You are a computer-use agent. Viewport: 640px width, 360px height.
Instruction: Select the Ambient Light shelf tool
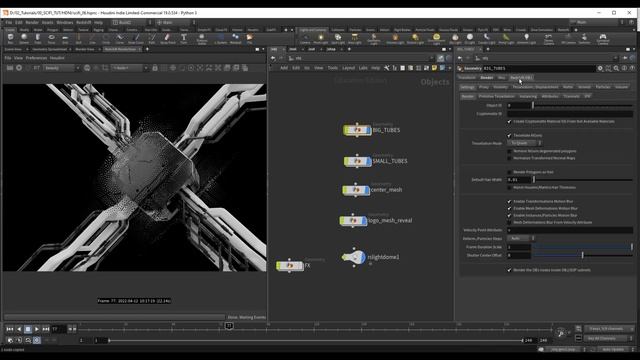pyautogui.click(x=527, y=39)
